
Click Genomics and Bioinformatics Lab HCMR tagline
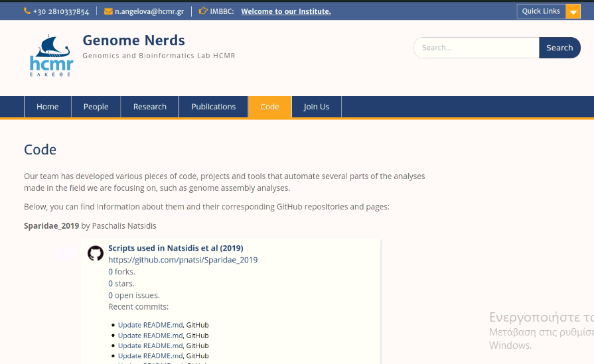point(159,56)
